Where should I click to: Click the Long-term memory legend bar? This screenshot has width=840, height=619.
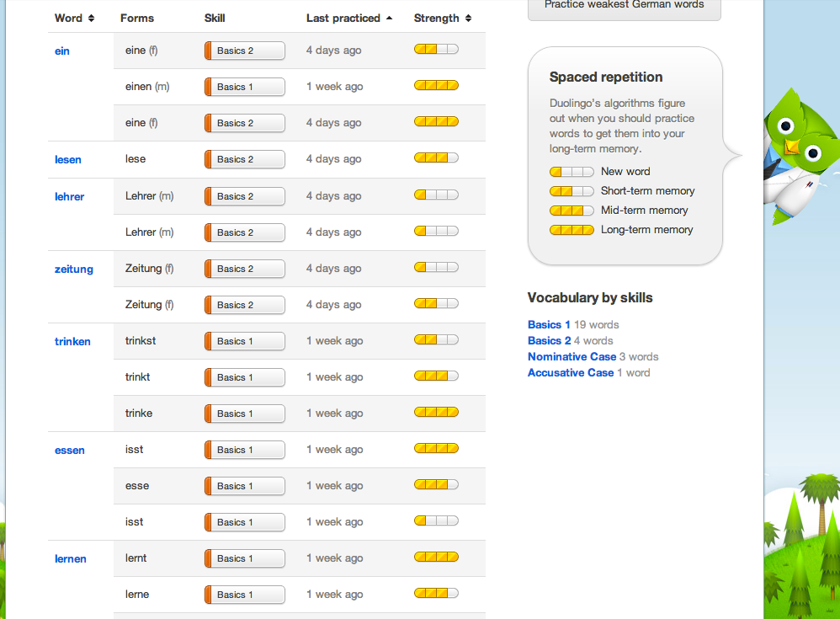click(x=572, y=230)
